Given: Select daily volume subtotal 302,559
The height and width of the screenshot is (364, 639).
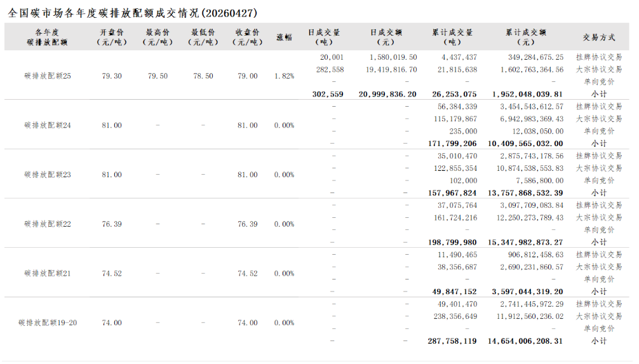Looking at the screenshot, I should click(328, 94).
